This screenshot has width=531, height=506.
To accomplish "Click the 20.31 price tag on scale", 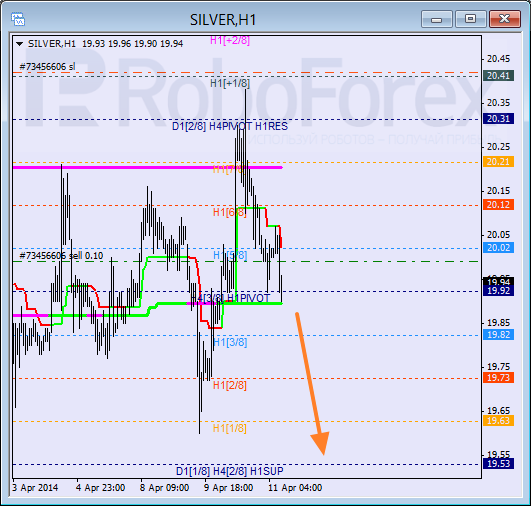I will 498,119.
